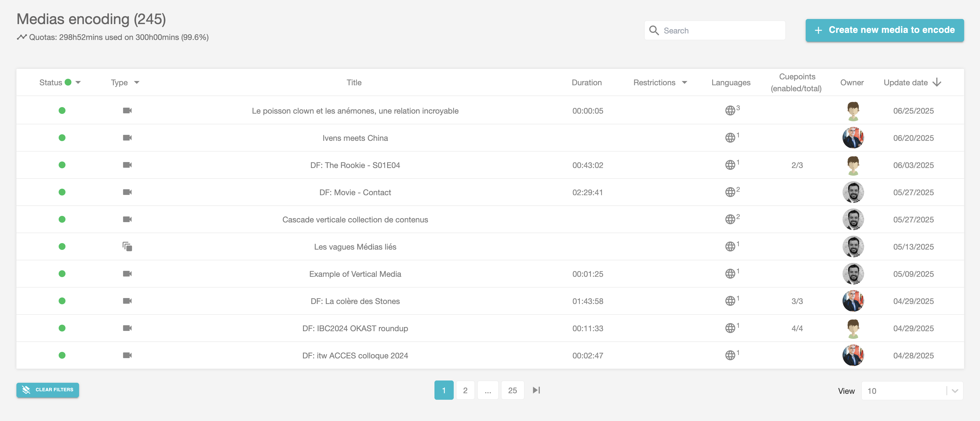
Task: Click cuepoints value 3/3
Action: [x=797, y=301]
